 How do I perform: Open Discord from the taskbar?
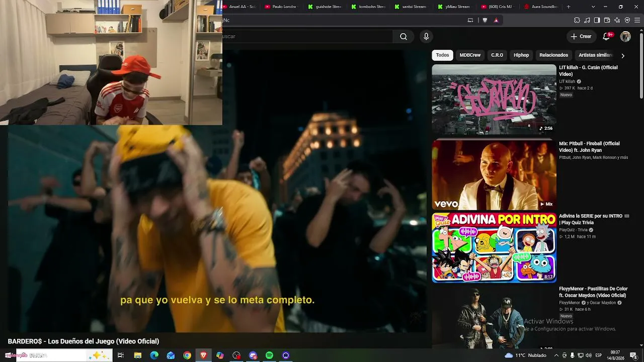click(x=253, y=355)
